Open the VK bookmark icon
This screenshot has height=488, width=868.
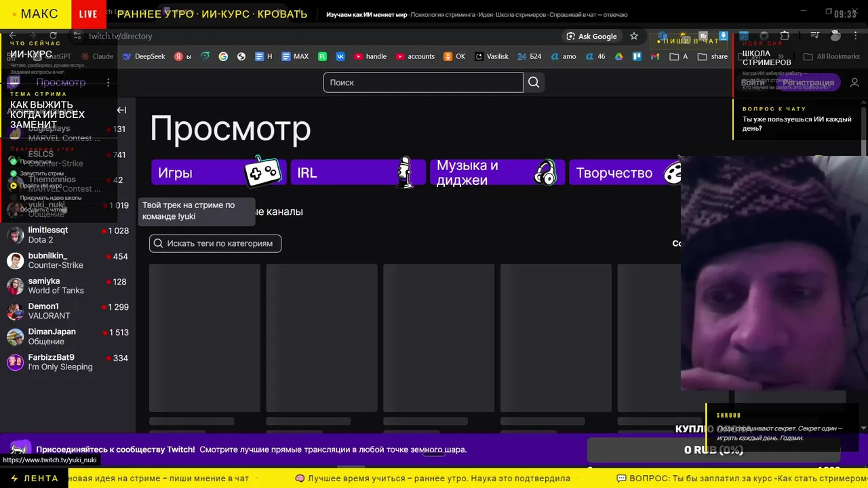[340, 56]
